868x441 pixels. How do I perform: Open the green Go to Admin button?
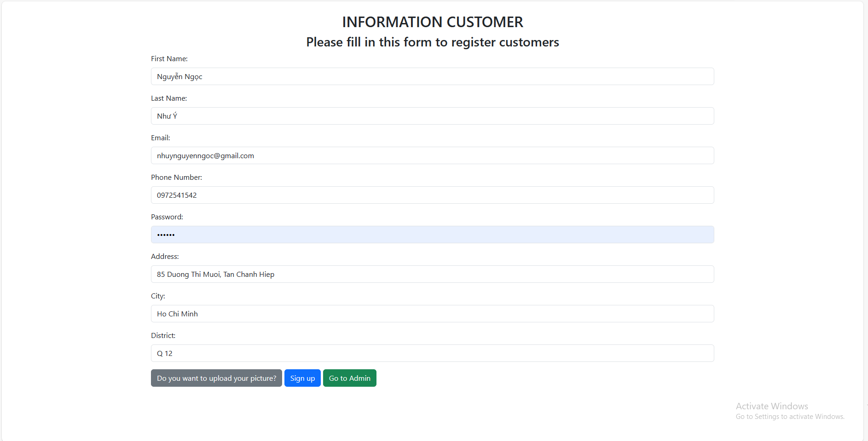coord(349,378)
